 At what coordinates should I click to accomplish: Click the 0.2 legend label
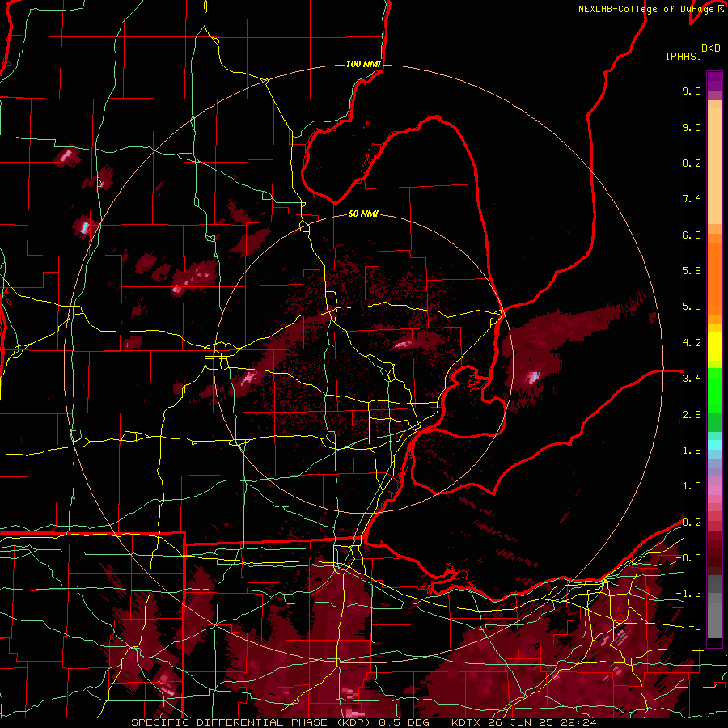(x=692, y=523)
